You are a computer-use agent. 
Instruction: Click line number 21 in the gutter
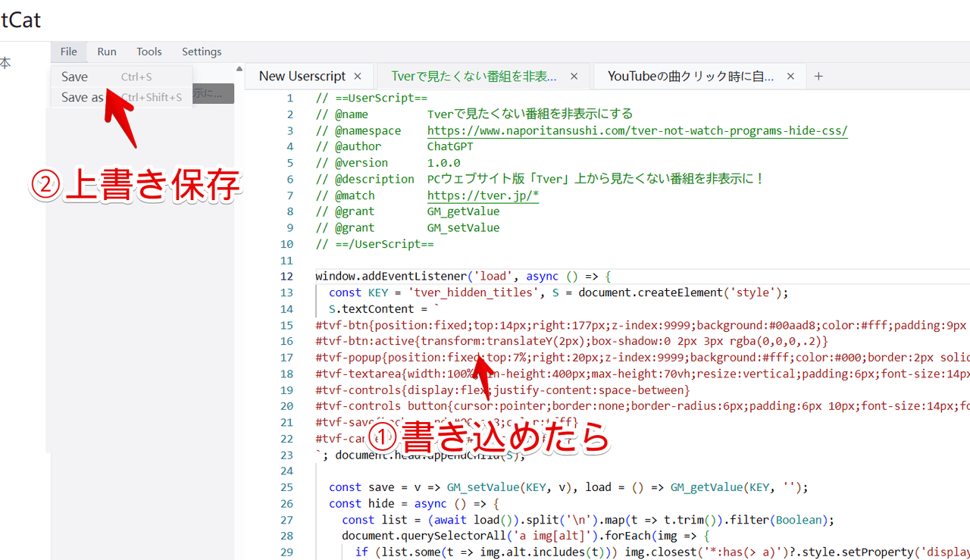pyautogui.click(x=286, y=422)
